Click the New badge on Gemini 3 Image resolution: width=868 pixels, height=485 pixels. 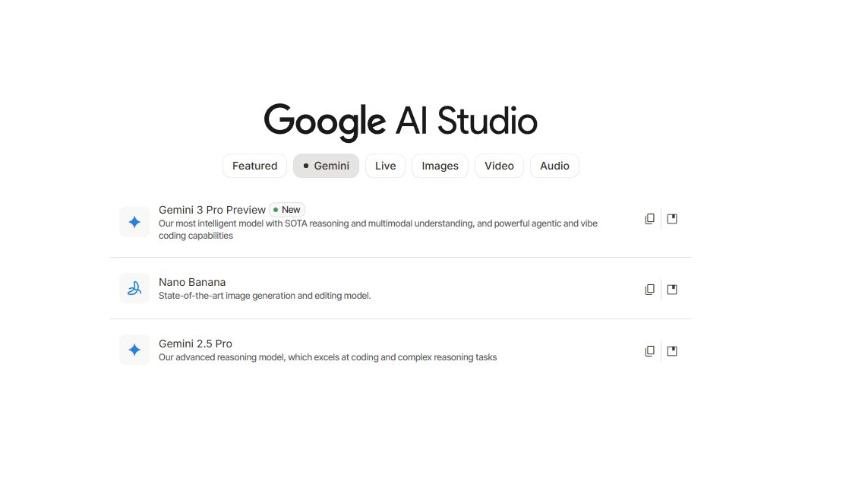(x=287, y=210)
